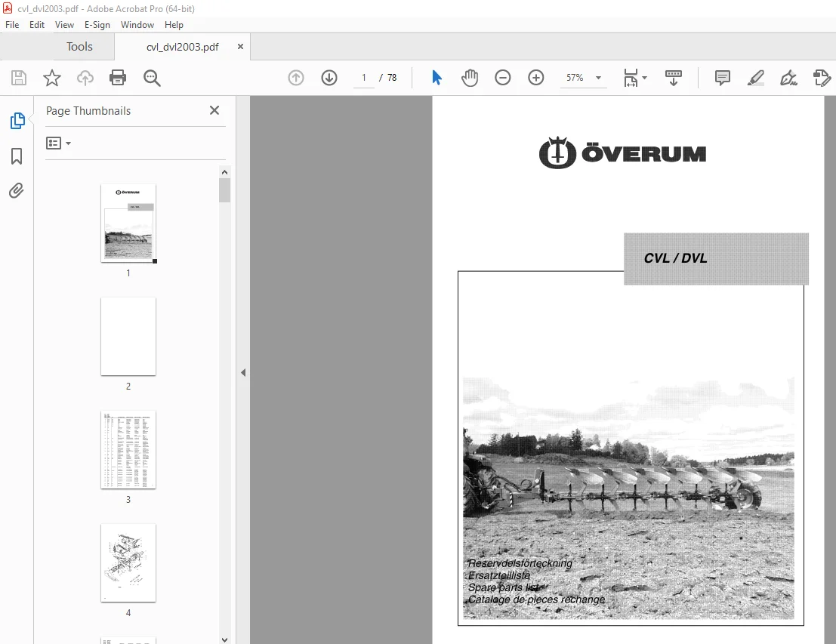Open the Find text magnifier tool

point(152,78)
